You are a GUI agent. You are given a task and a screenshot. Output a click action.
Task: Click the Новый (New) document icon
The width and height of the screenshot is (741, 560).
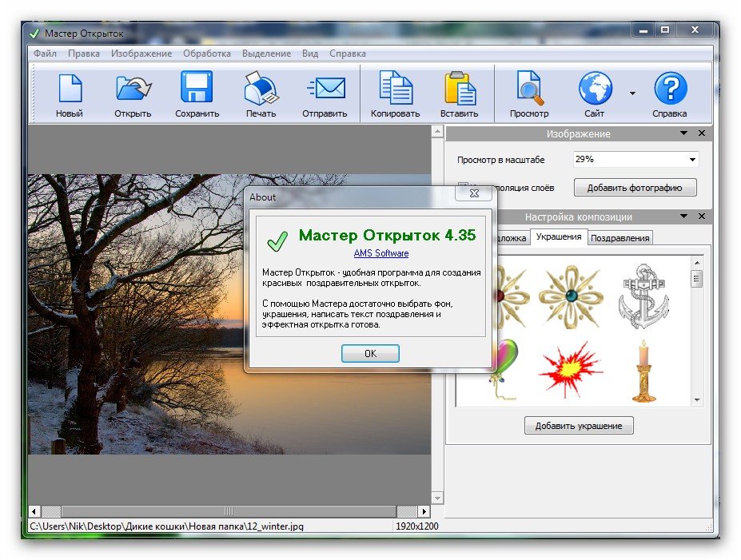tap(70, 89)
